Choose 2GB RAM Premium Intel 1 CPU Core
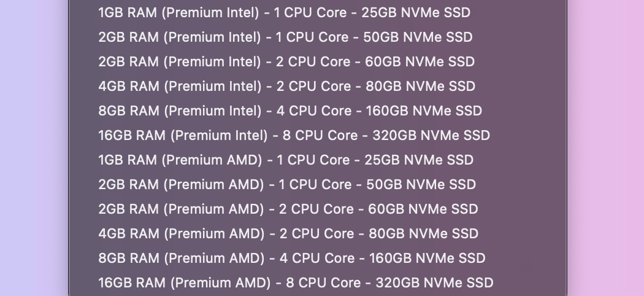Image resolution: width=644 pixels, height=296 pixels. 285,37
